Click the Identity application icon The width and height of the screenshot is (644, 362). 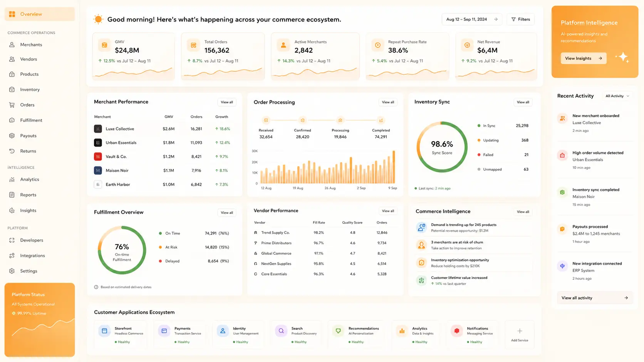coord(223,331)
